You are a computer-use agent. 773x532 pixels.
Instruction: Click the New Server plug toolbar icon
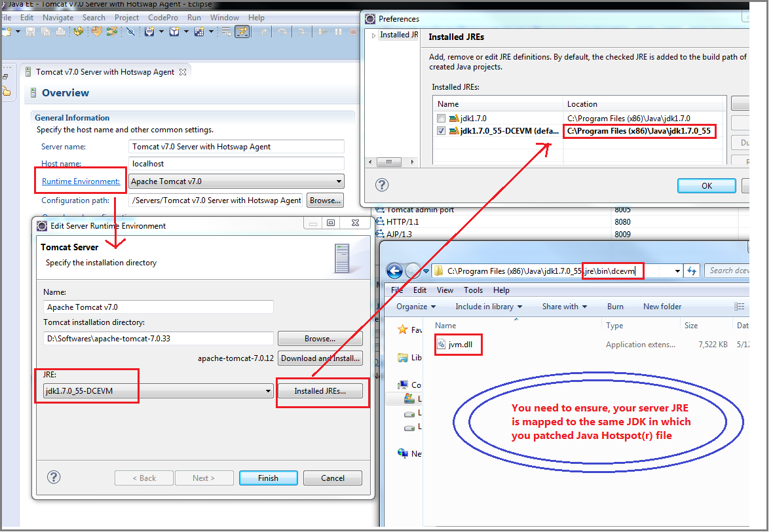[149, 31]
